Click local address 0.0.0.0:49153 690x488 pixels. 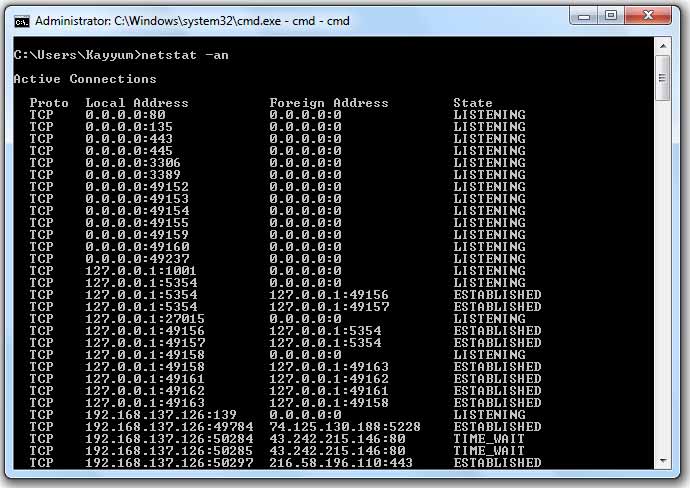click(137, 199)
